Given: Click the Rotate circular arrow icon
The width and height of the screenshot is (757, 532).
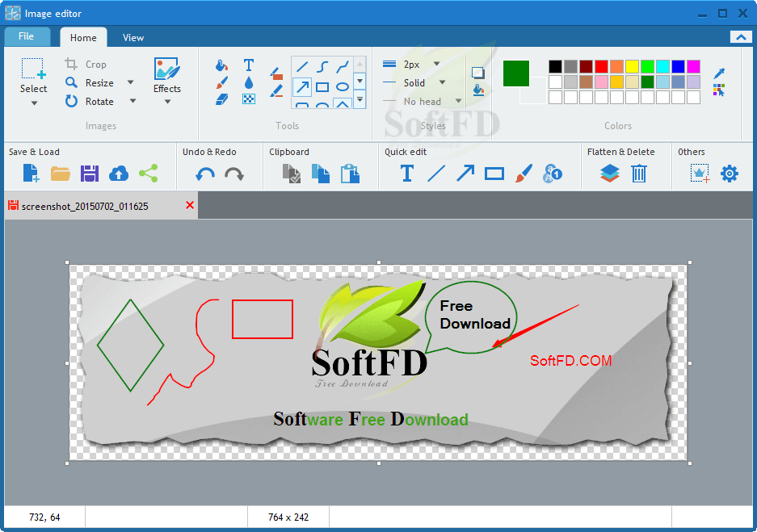Looking at the screenshot, I should tap(71, 101).
